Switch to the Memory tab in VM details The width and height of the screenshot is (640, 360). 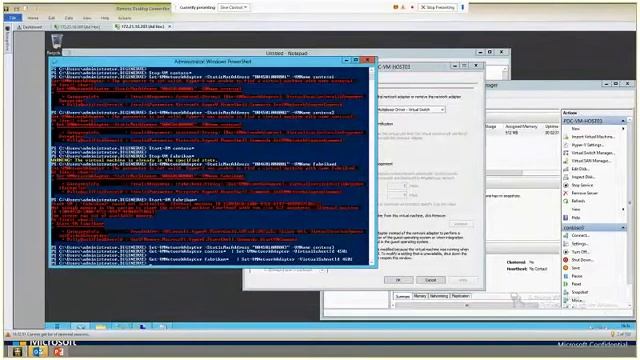coord(420,296)
